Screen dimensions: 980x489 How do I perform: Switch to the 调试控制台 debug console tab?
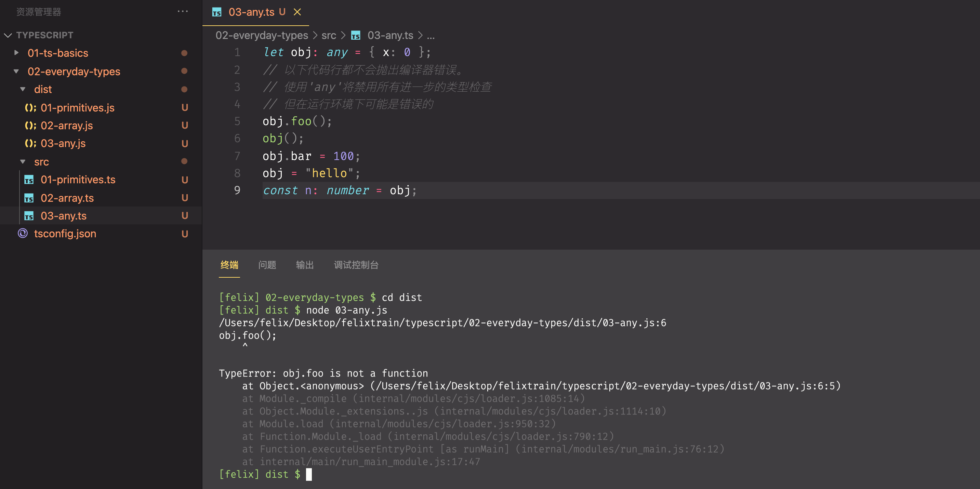356,265
